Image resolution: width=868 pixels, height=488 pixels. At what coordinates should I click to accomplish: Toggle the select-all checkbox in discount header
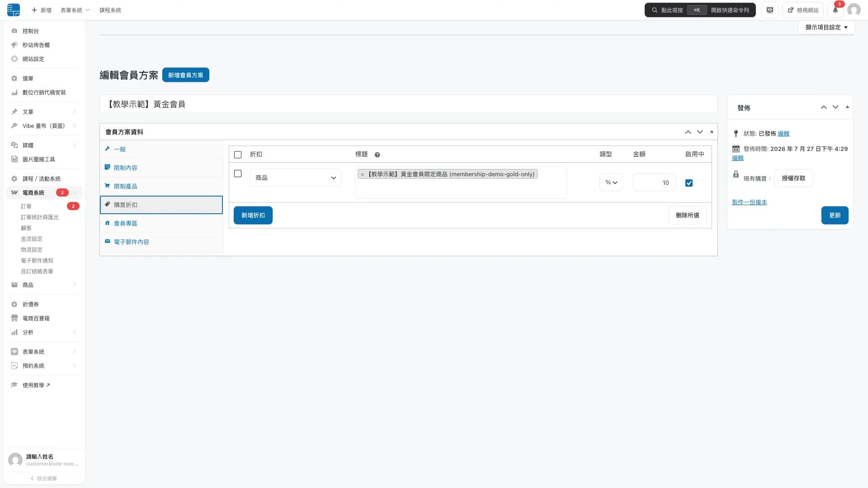coord(238,155)
